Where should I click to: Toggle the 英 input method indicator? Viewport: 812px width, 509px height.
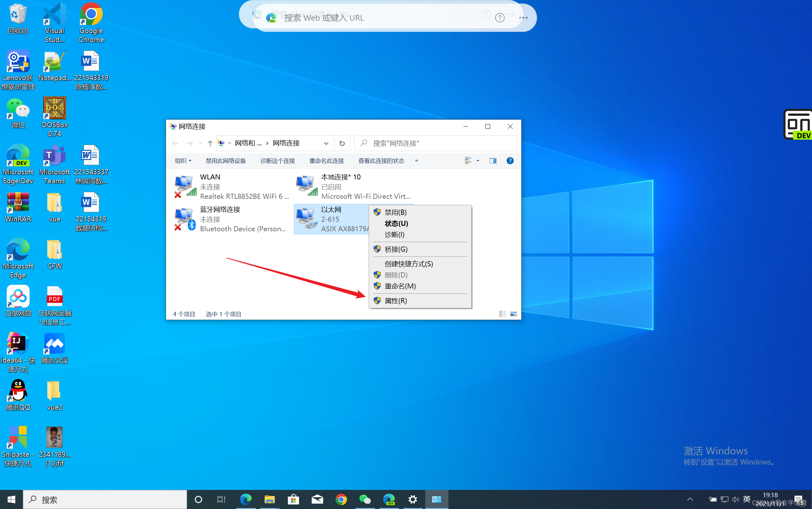click(746, 499)
